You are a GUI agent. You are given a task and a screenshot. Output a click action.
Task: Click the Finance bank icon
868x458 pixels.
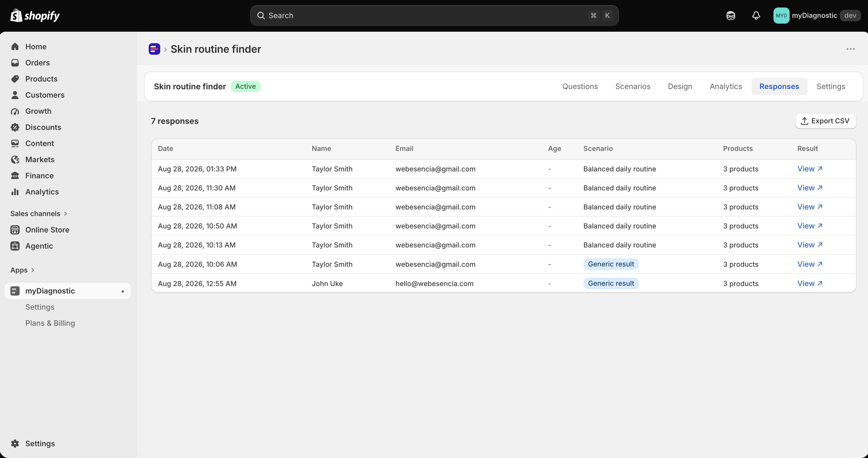pyautogui.click(x=15, y=176)
